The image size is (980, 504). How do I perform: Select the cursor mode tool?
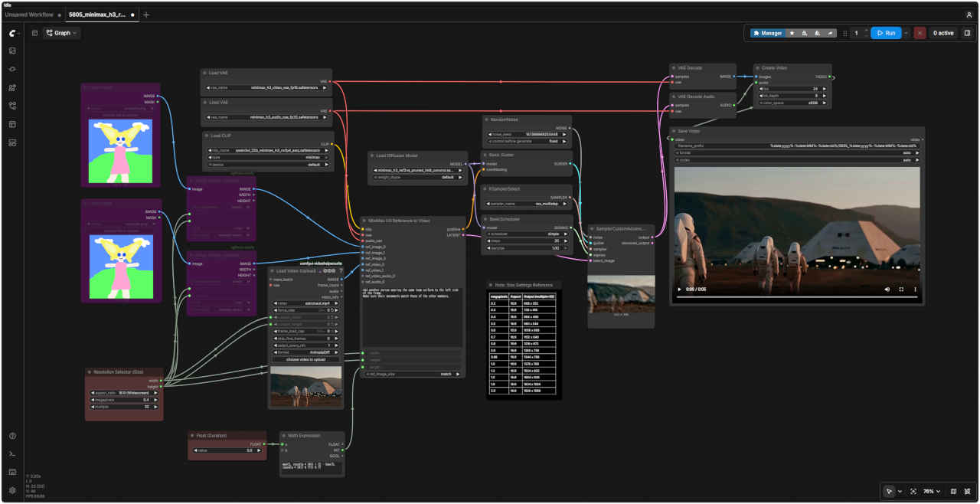pos(889,491)
